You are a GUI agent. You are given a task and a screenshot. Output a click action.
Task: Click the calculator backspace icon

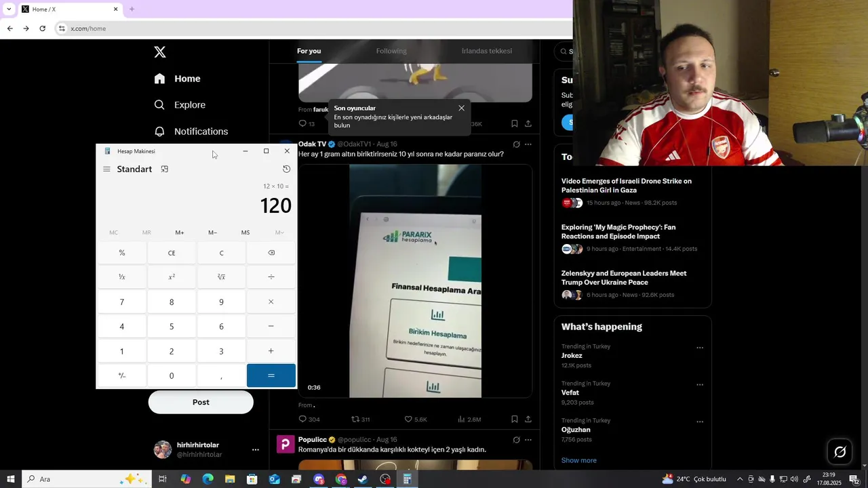point(271,253)
